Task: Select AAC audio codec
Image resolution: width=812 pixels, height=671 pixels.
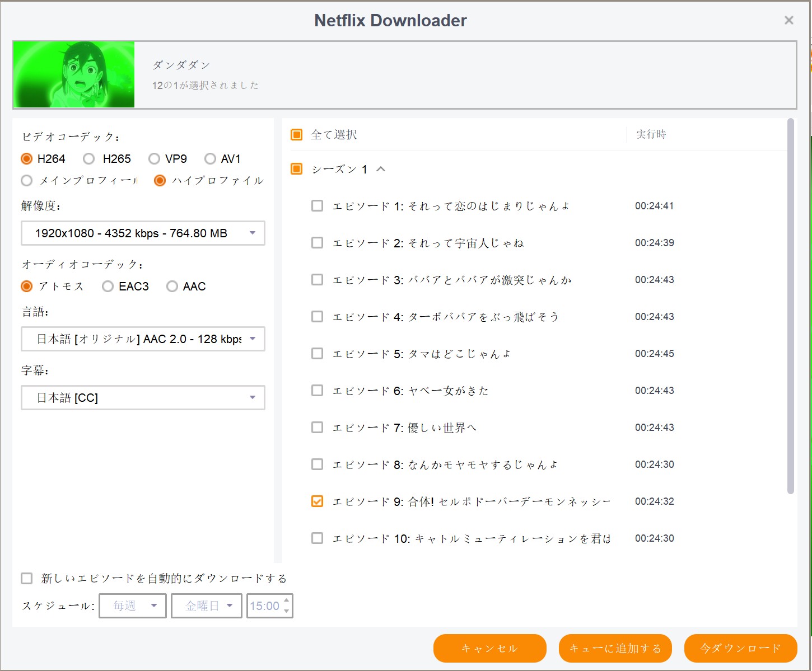Action: coord(172,287)
